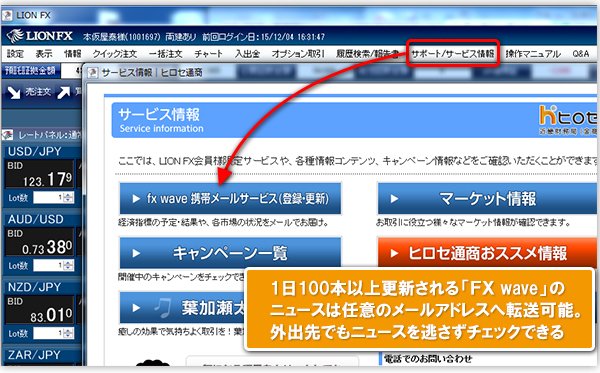This screenshot has height=373, width=600.
Task: Click the LION FX logo in header
Action: (x=39, y=36)
